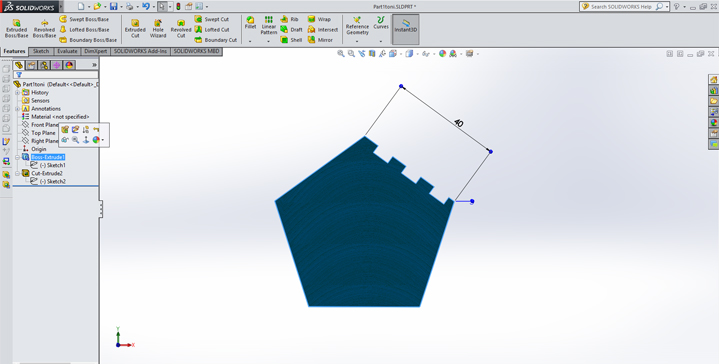Open Linear Pattern dropdown arrow
Image resolution: width=719 pixels, height=364 pixels.
[x=269, y=41]
